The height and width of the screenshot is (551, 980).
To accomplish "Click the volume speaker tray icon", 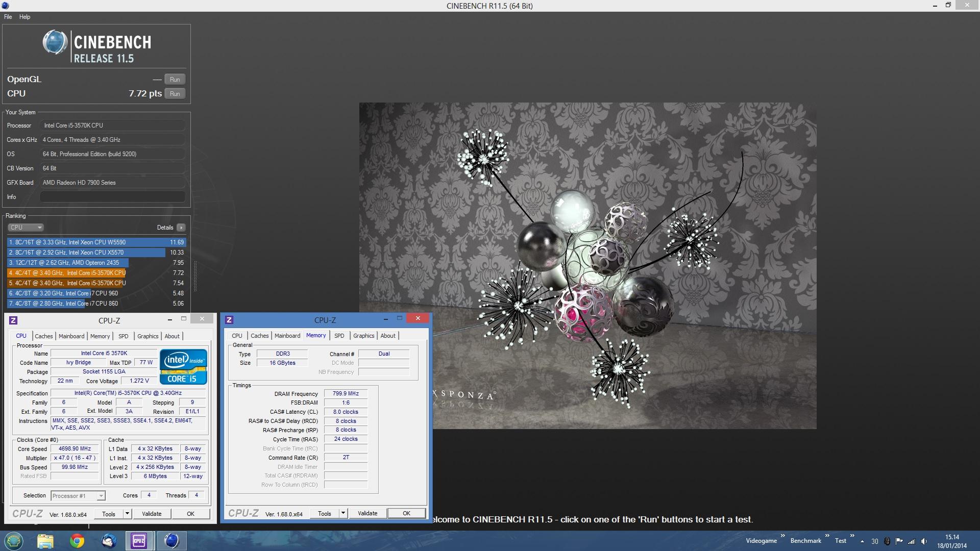I will click(x=924, y=541).
